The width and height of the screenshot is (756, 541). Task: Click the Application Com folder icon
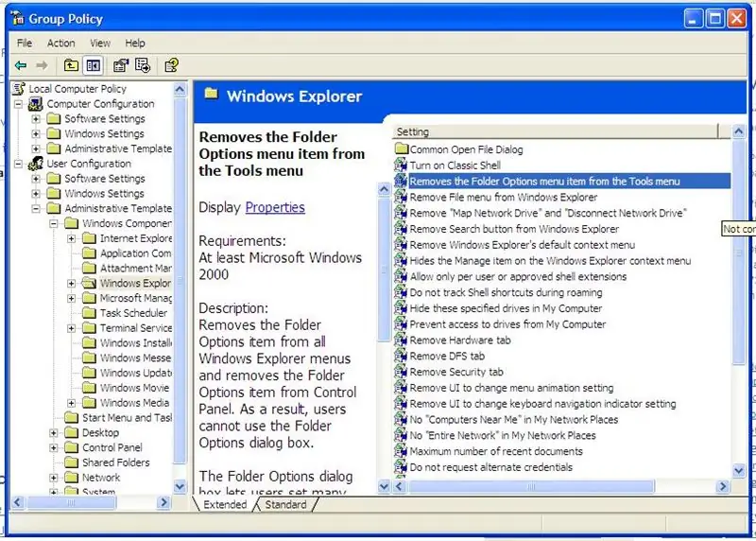[x=89, y=253]
